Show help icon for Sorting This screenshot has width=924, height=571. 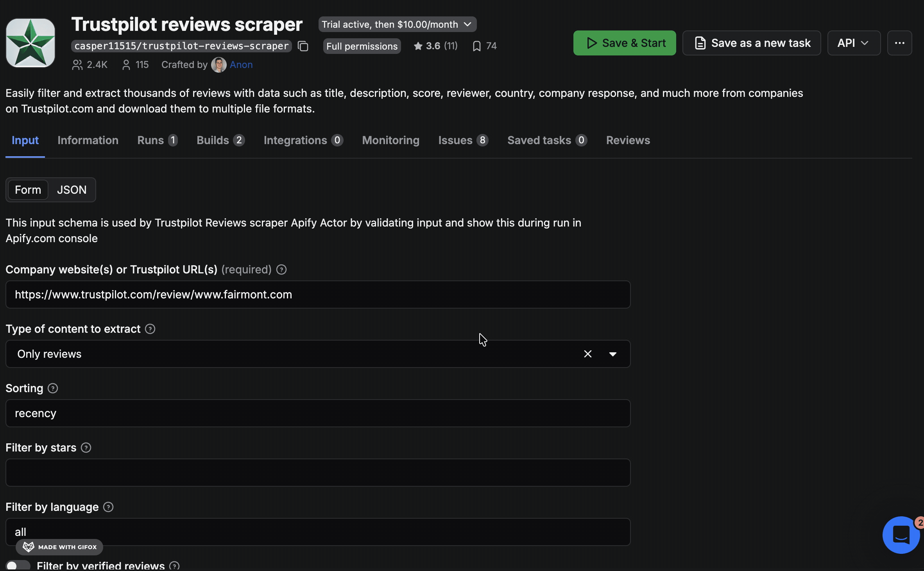53,388
